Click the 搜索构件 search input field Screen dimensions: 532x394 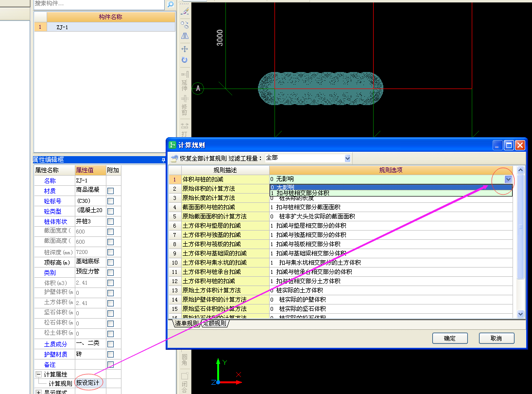pos(100,4)
